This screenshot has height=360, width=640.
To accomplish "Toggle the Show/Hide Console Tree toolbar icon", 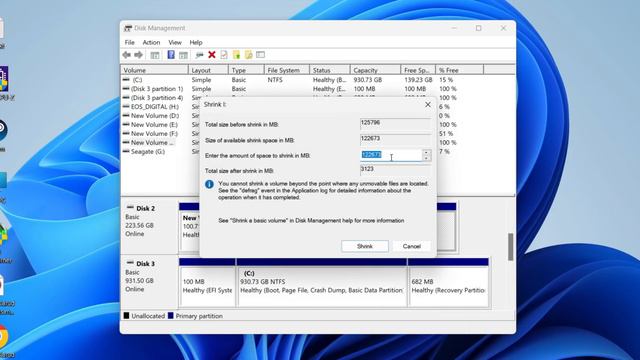I will coord(155,55).
